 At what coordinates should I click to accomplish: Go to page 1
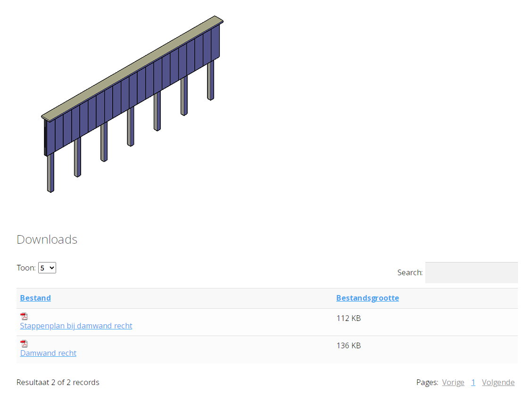[x=473, y=383]
